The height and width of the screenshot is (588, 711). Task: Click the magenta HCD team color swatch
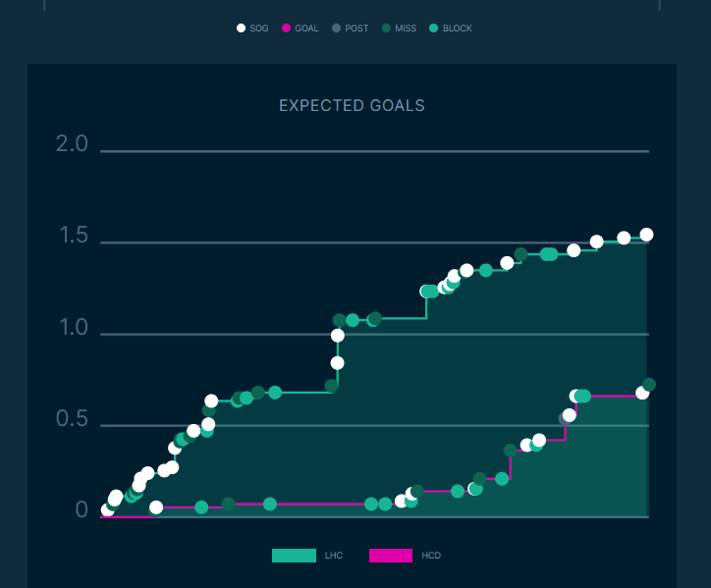tap(390, 556)
